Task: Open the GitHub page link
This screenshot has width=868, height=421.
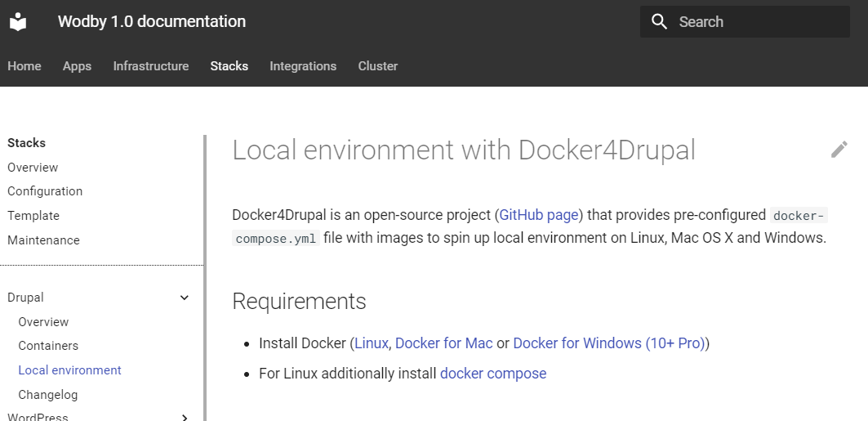Action: click(x=539, y=215)
